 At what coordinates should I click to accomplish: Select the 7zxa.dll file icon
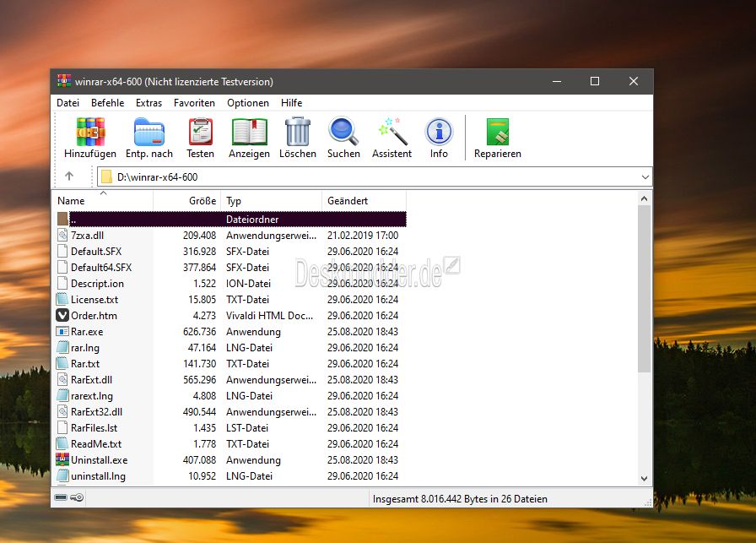(62, 235)
